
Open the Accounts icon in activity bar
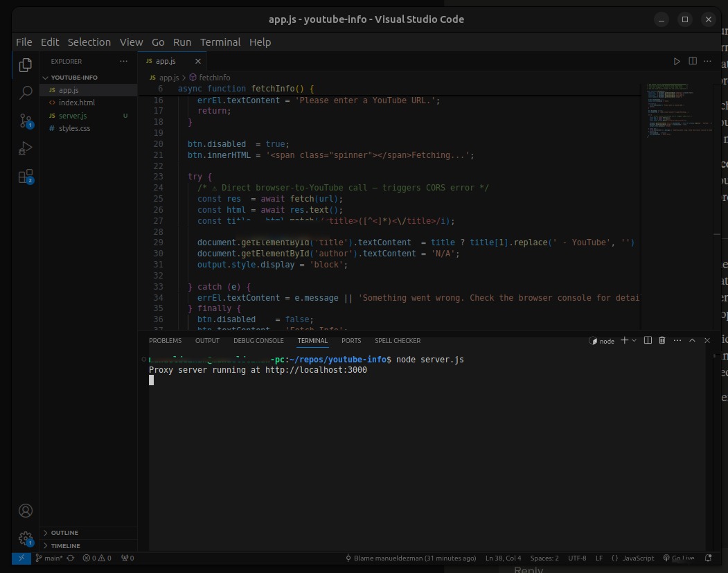[x=26, y=511]
